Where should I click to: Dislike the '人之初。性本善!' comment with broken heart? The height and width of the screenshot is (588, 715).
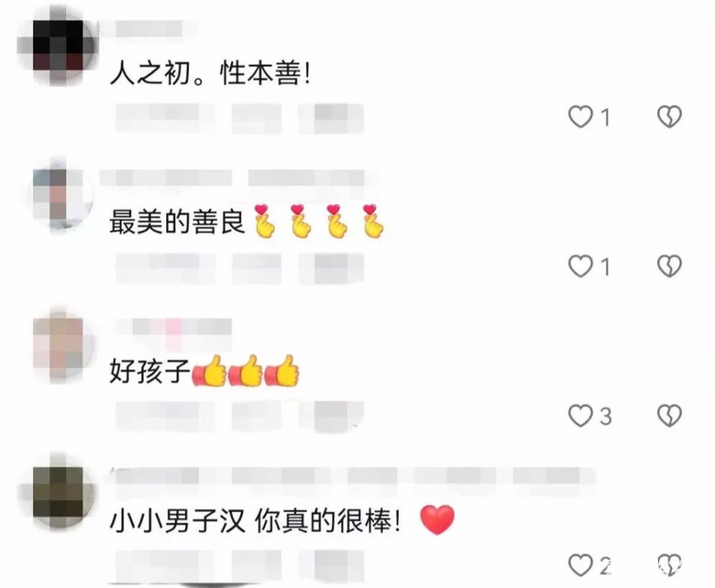[x=669, y=116]
